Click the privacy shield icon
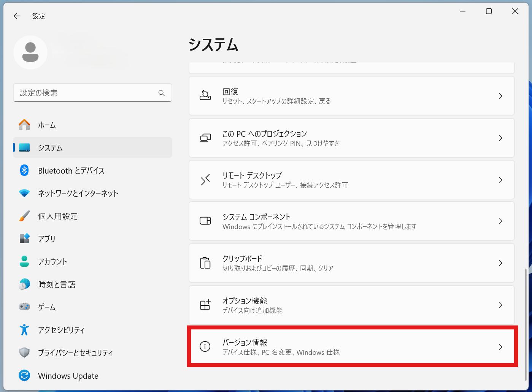 click(x=24, y=352)
